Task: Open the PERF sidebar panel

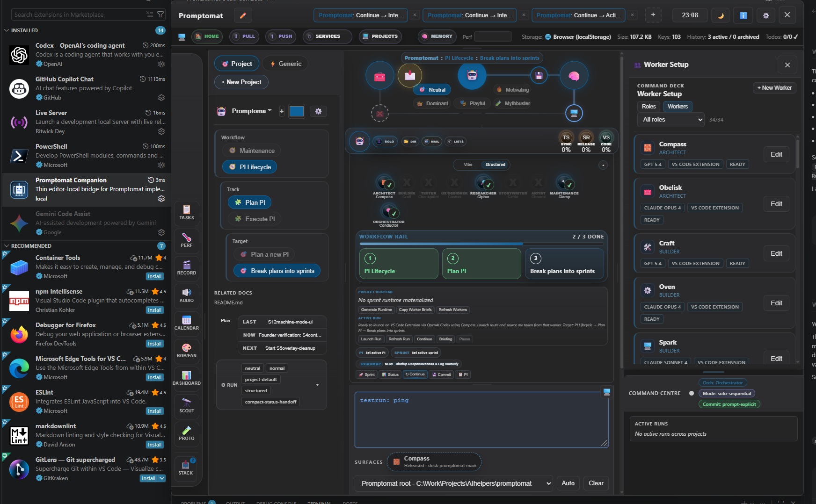Action: tap(186, 240)
